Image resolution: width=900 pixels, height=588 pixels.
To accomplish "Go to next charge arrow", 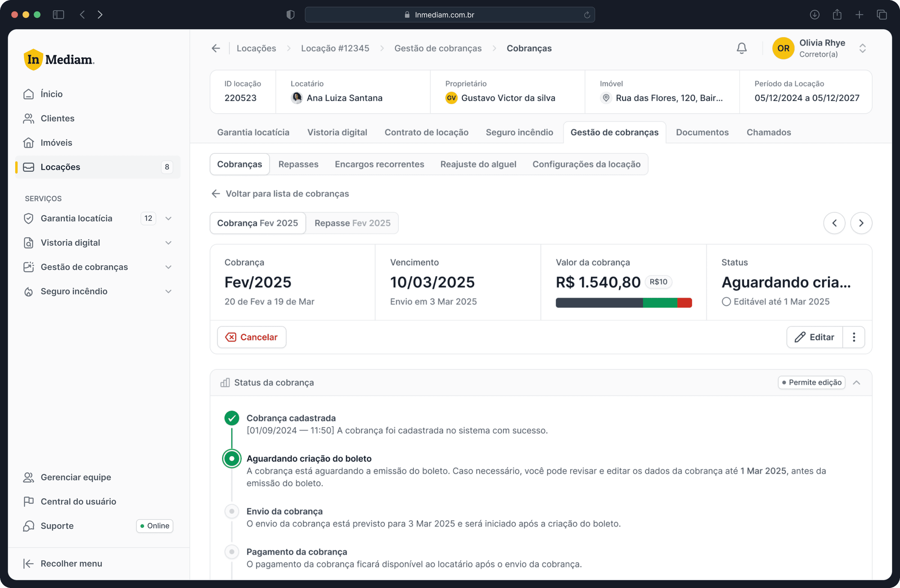I will [x=861, y=223].
